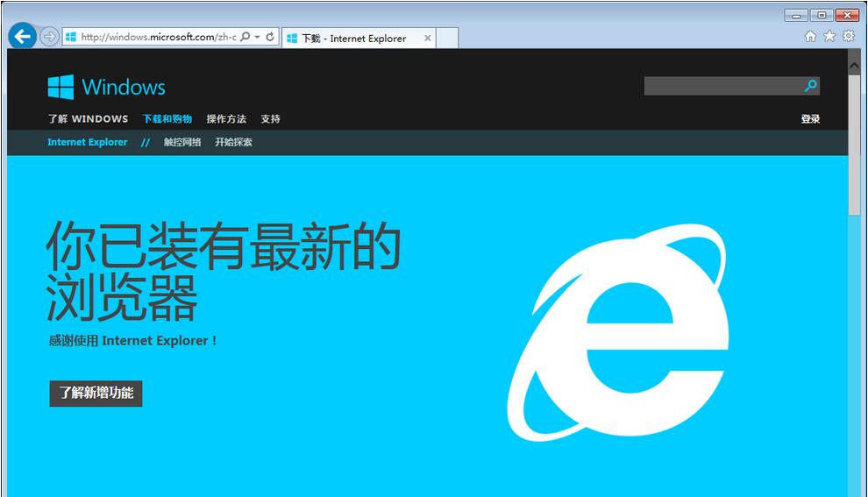868x497 pixels.
Task: Open the '了解 WINDOWS' menu
Action: 88,119
